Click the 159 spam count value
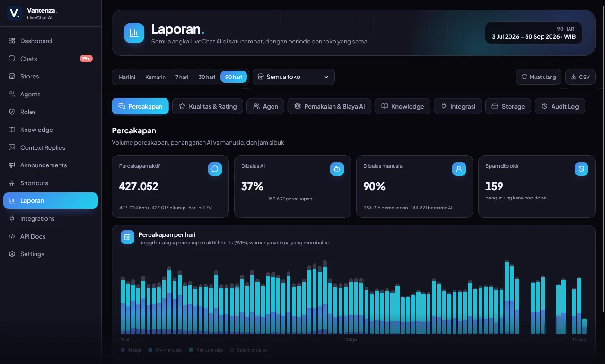The width and height of the screenshot is (605, 364). pos(494,186)
